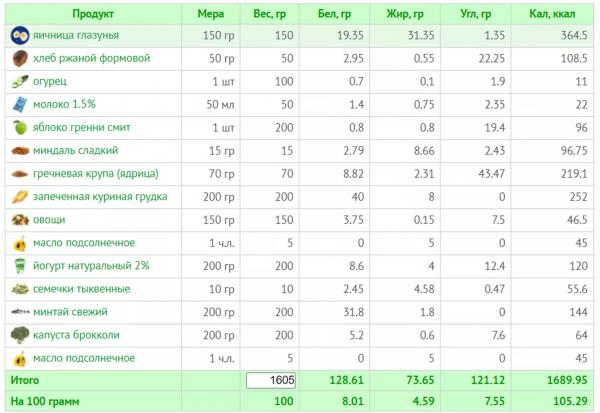Screen dimensions: 600x413
Task: Click the rye bread icon
Action: [20, 59]
